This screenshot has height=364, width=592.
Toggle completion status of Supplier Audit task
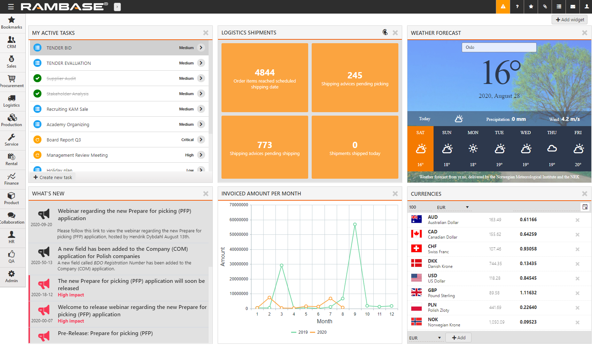(37, 78)
